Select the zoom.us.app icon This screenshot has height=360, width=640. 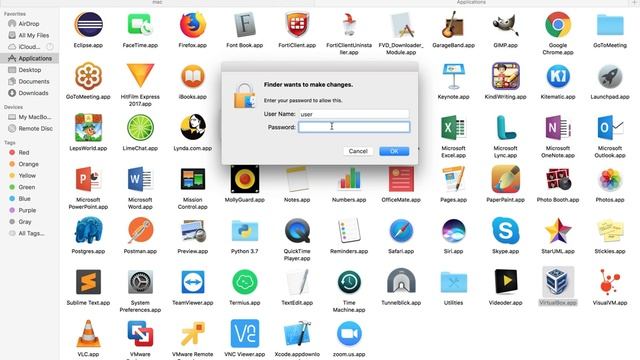pyautogui.click(x=349, y=333)
